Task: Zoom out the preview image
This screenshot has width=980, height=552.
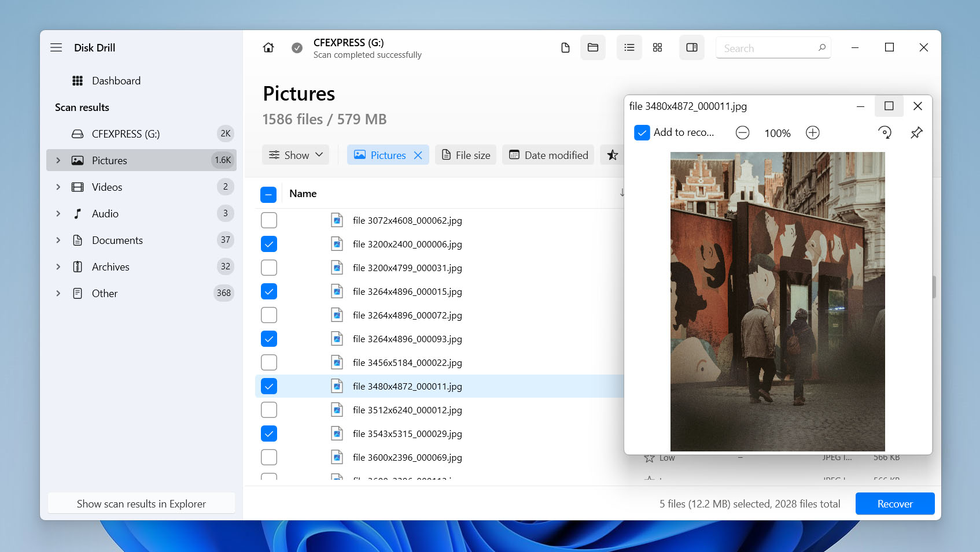Action: (x=743, y=133)
